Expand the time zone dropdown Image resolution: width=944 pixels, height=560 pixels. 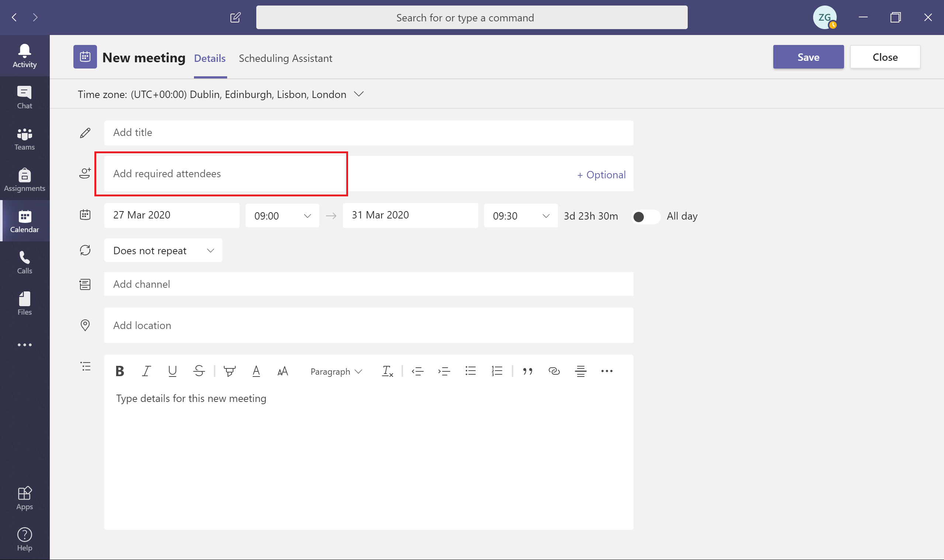click(x=359, y=94)
